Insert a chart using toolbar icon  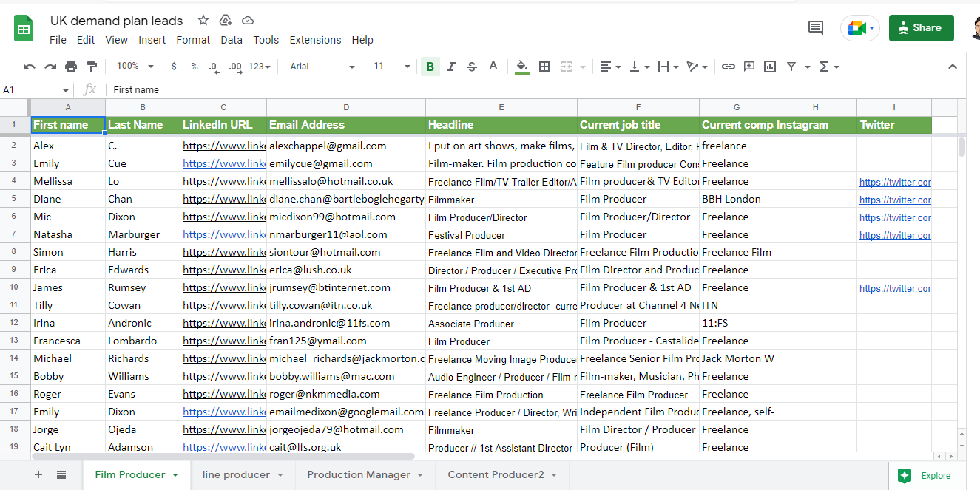(x=770, y=67)
